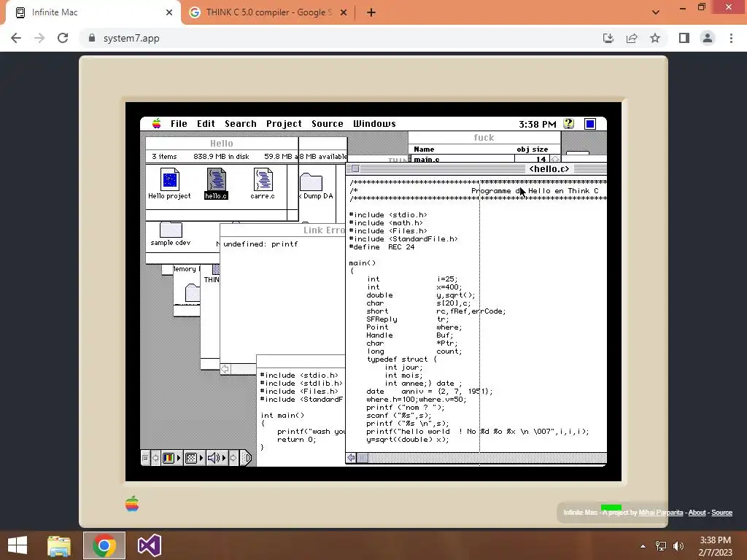747x560 pixels.
Task: Open the About link
Action: [697, 513]
